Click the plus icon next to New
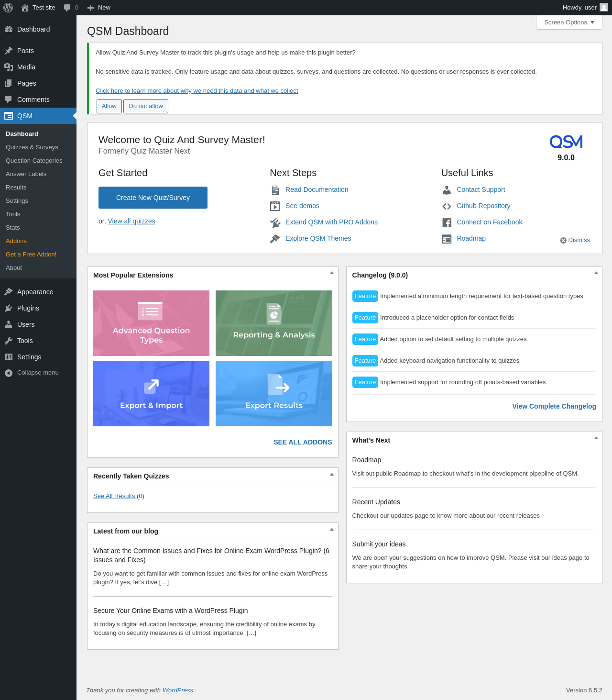Viewport: 612px width, 700px height. [x=90, y=8]
